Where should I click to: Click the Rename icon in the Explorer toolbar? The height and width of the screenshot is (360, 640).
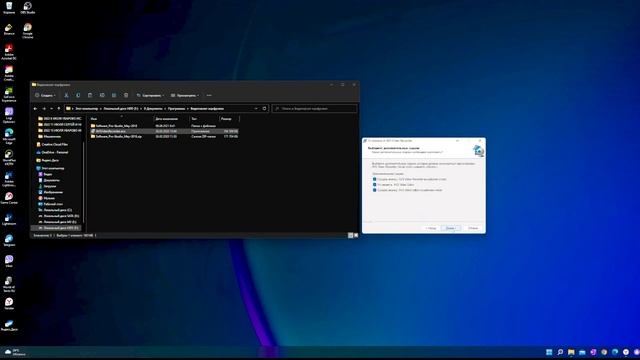tap(102, 95)
